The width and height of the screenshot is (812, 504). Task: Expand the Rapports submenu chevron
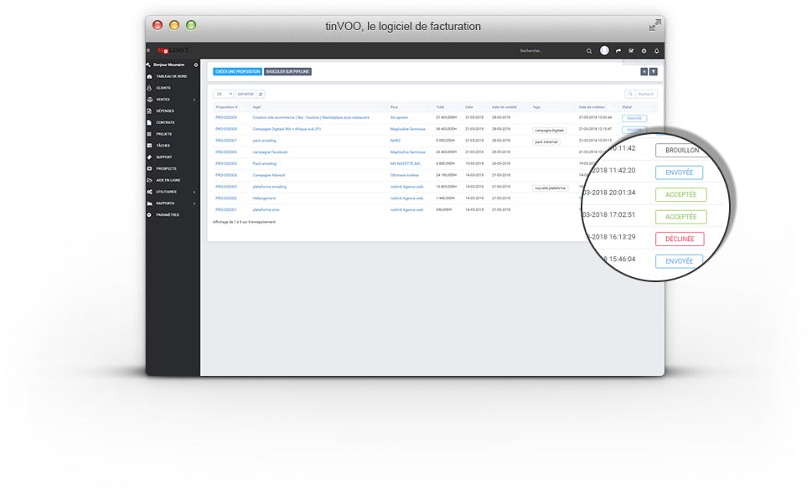coord(194,204)
